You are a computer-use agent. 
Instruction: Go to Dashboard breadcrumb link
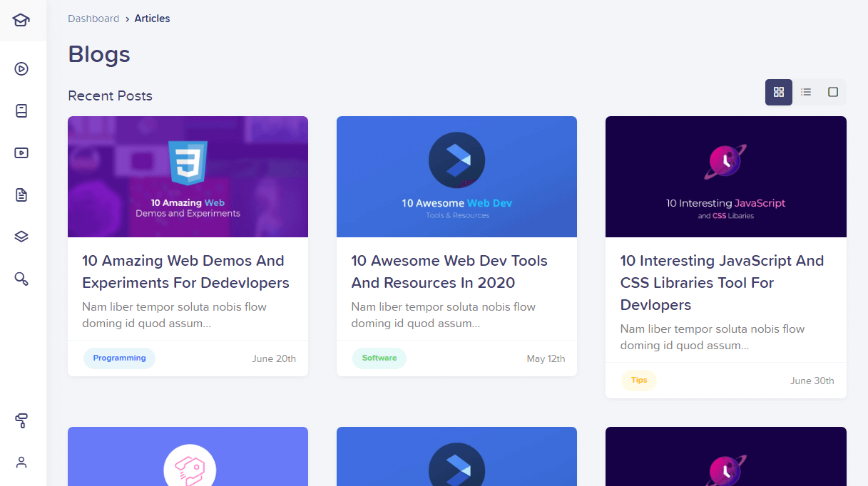click(93, 19)
